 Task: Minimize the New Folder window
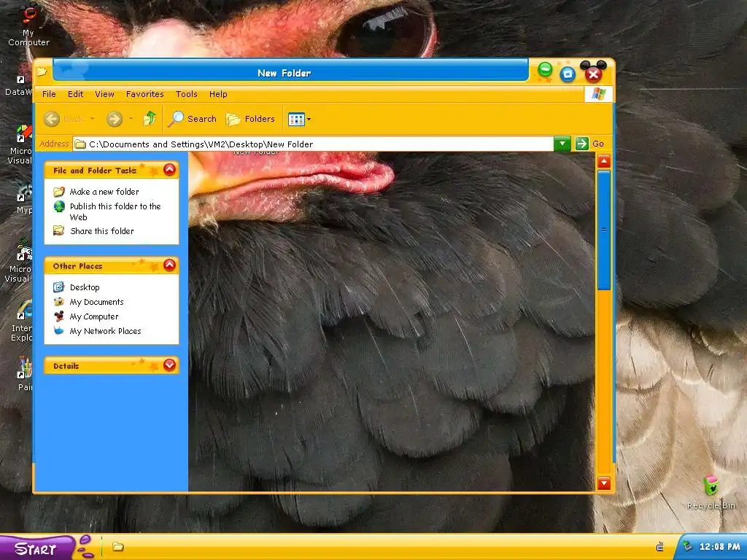click(x=545, y=70)
